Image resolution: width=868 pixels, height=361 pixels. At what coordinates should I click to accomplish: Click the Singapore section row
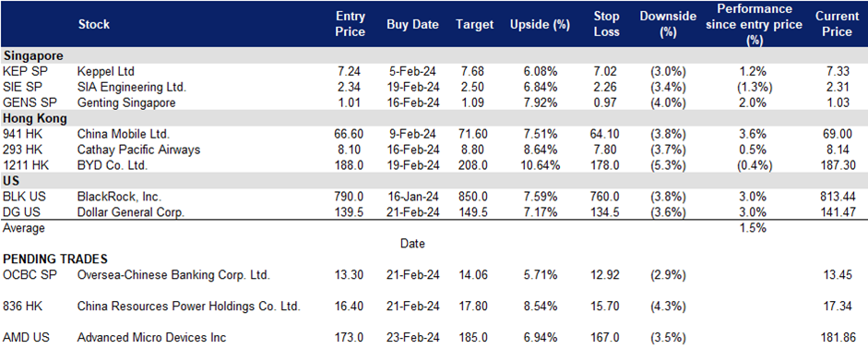pos(434,56)
